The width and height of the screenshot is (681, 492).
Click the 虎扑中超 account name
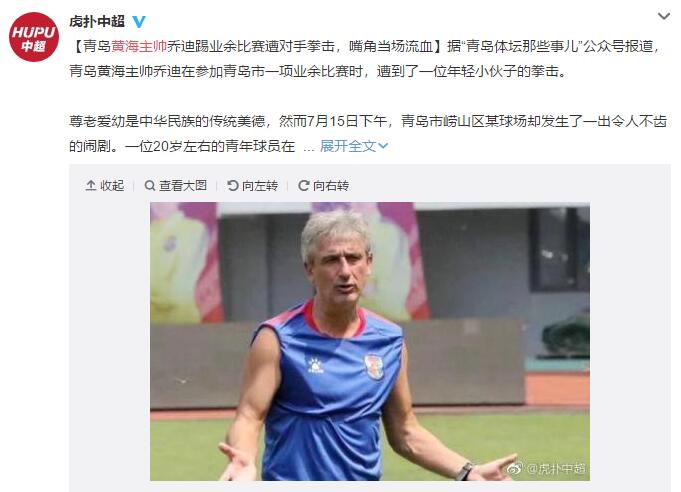click(x=97, y=21)
